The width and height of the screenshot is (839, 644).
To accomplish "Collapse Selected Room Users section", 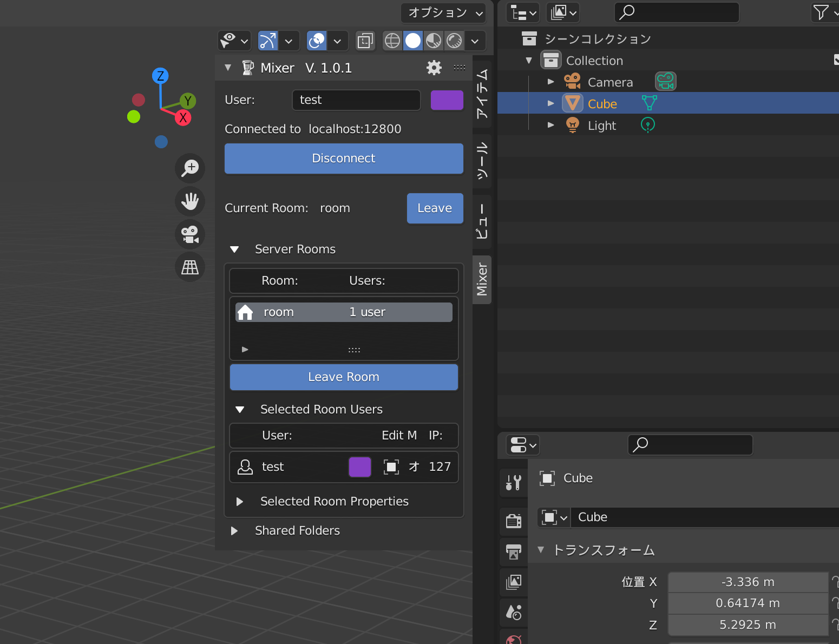I will pyautogui.click(x=240, y=410).
